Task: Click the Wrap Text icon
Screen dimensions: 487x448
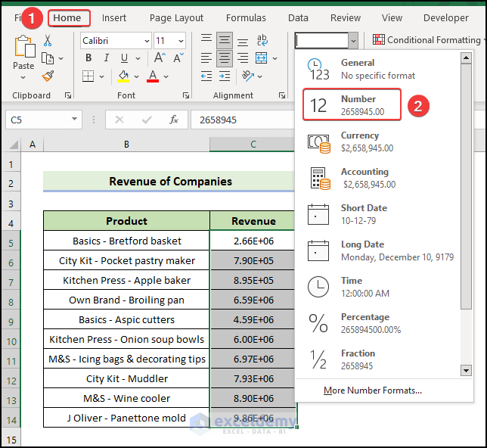Action: tap(261, 40)
